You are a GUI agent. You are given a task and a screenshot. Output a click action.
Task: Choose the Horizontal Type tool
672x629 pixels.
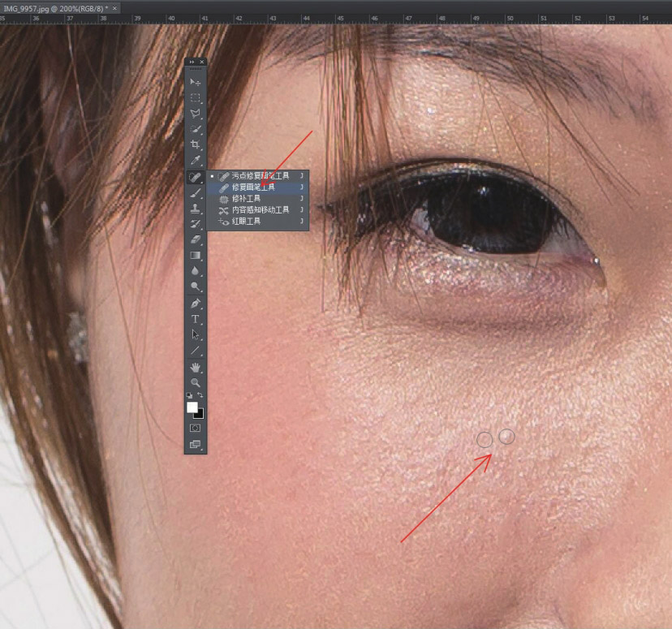[x=196, y=319]
